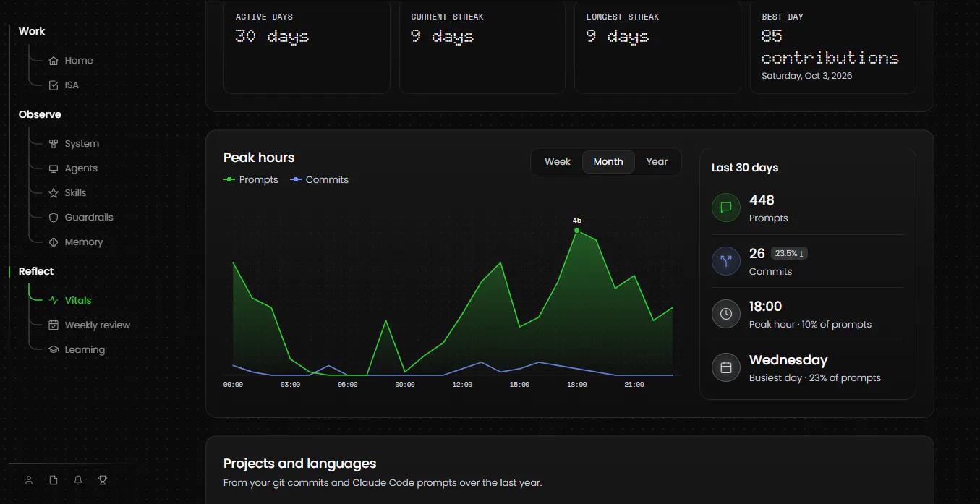Toggle the Commits series in the chart legend
This screenshot has height=504, width=980.
click(x=319, y=180)
